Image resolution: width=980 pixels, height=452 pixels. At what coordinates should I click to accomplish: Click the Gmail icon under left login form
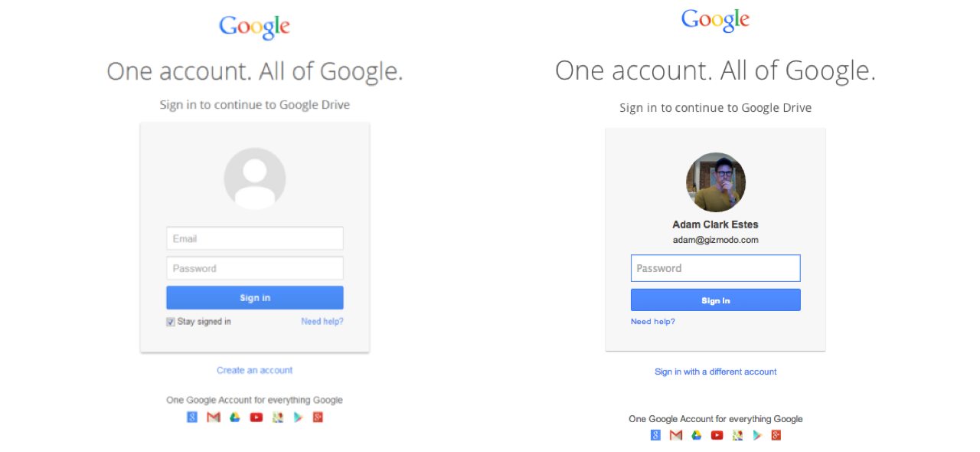click(x=214, y=418)
